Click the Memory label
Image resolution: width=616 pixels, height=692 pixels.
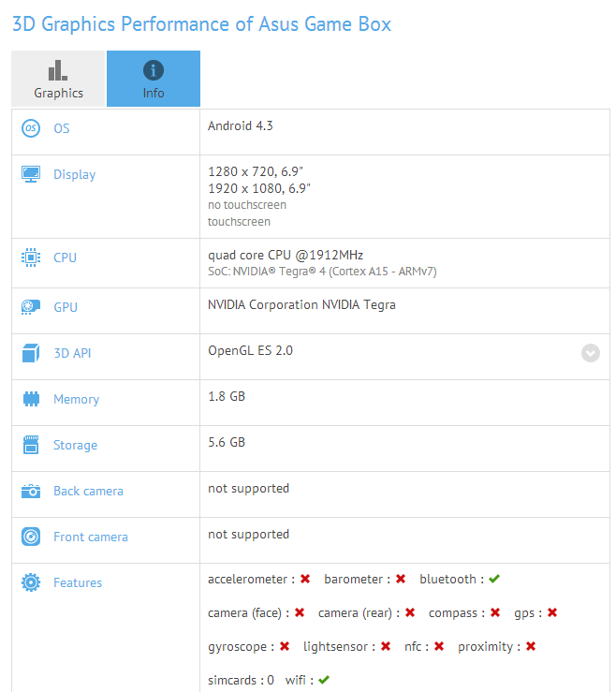pos(77,400)
